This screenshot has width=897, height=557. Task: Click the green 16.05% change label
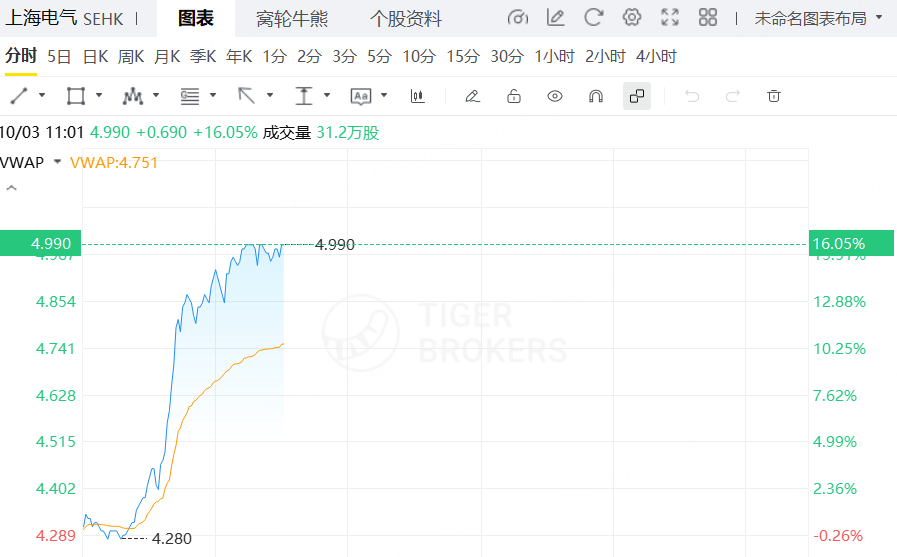point(851,243)
